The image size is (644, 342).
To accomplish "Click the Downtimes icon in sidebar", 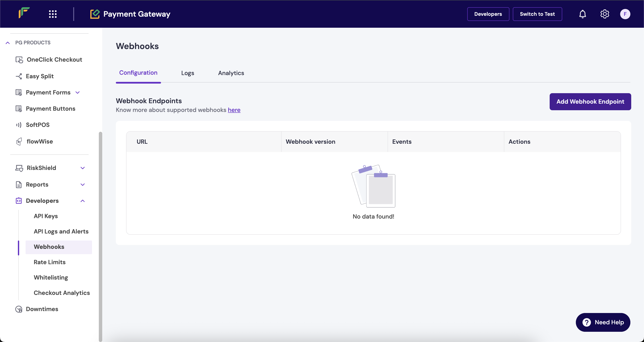I will [19, 309].
